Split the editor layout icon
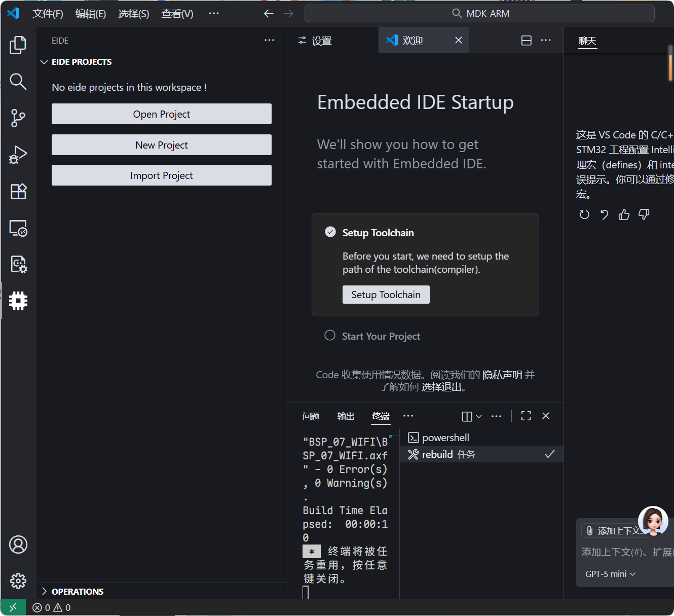 click(527, 41)
